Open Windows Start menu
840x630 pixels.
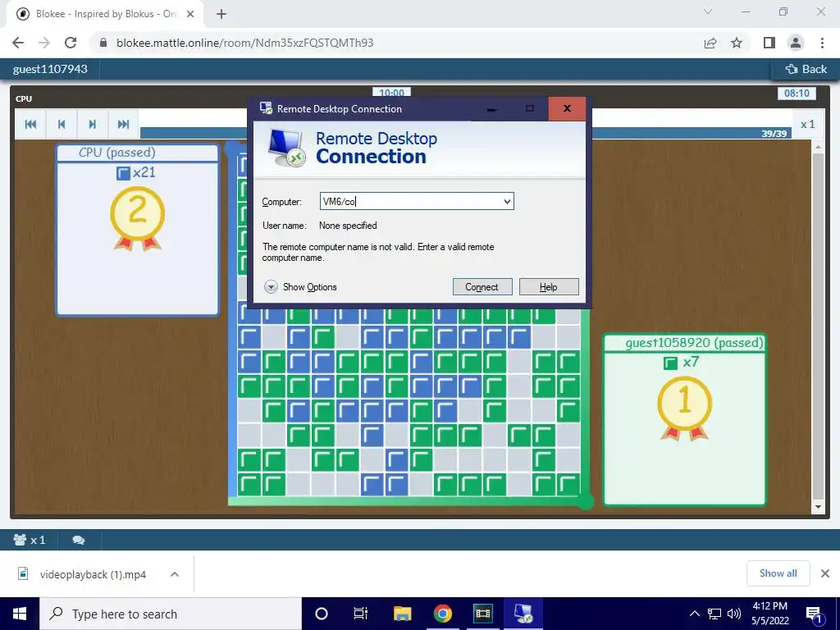pos(20,614)
